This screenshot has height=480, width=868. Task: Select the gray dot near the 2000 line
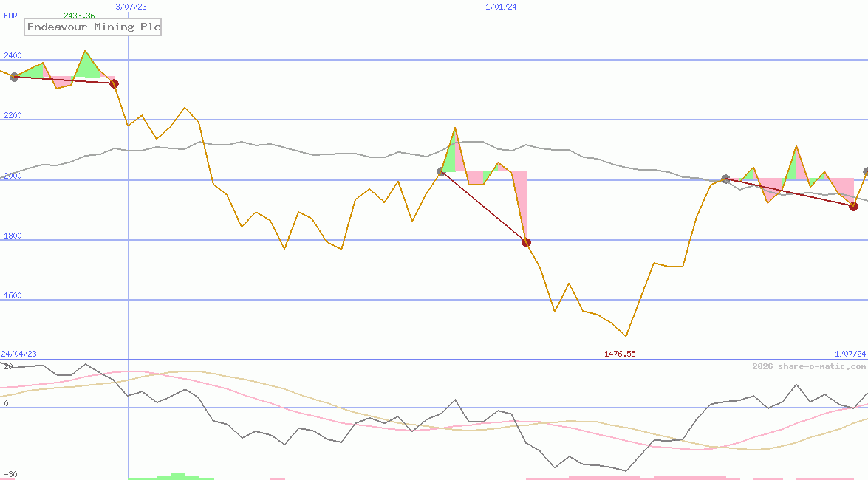724,179
